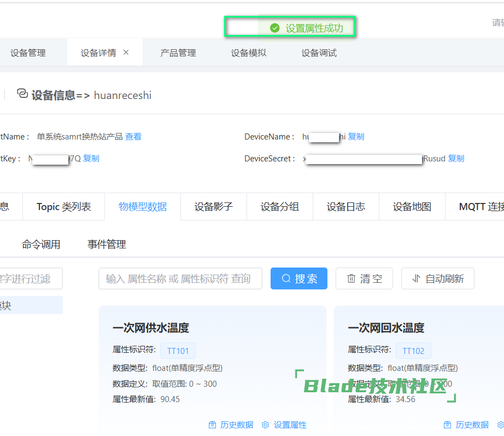Copy the DeviceSecret value
This screenshot has height=436, width=504.
456,159
